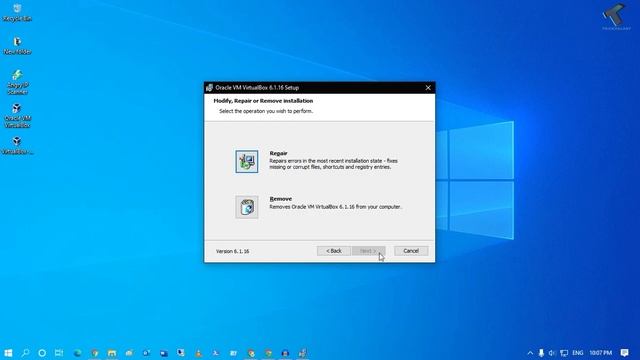Click the 'Version 6.1.16' label
Screen dimensions: 640x360
[x=232, y=251]
